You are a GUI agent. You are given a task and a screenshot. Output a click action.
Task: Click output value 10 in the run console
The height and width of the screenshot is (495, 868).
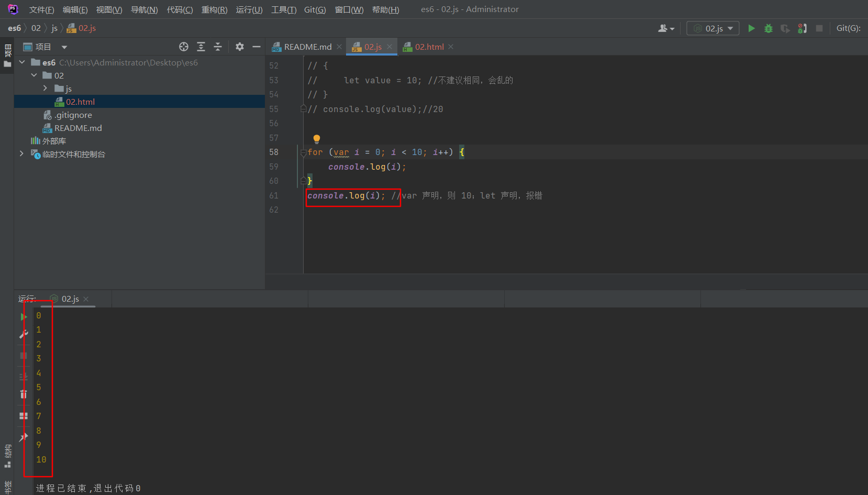tap(41, 459)
